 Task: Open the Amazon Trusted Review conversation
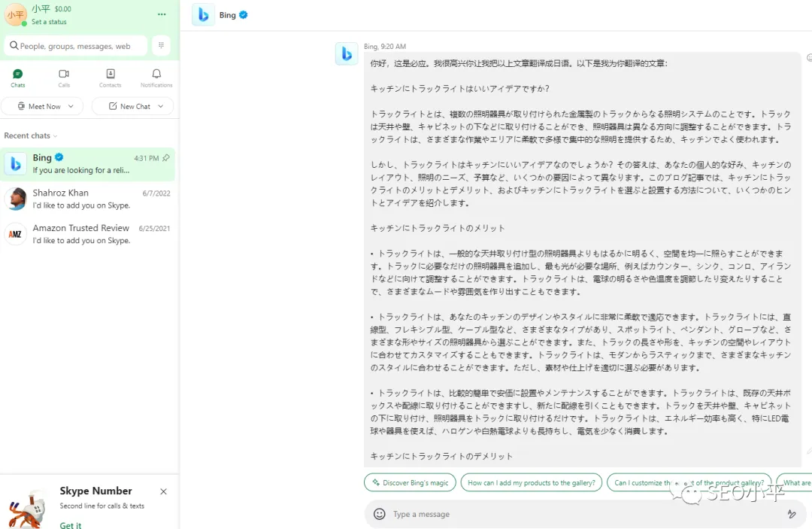(x=88, y=234)
